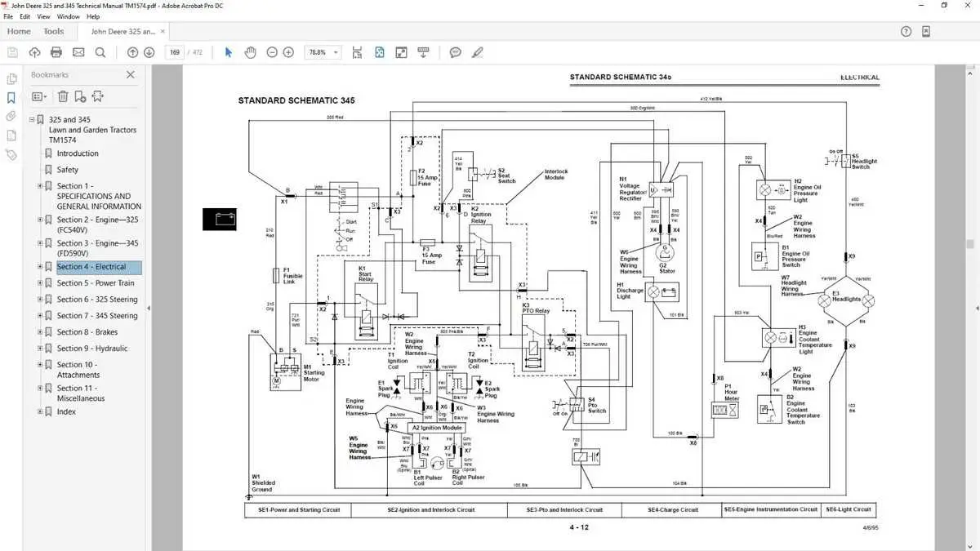Expand Section 5 - Power Train bookmark
This screenshot has height=551, width=980.
tap(40, 283)
